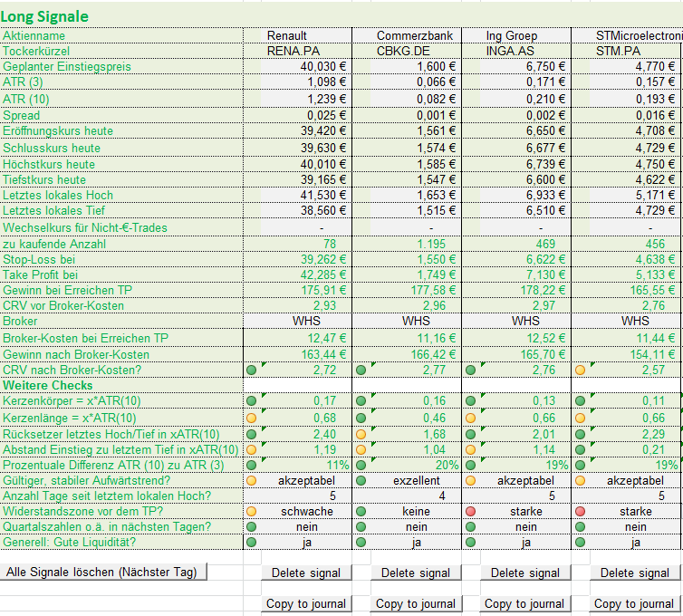Click green Abstand Einstieg indicator for STMicroelectronics
Viewport: 683px width, 616px height.
pos(581,449)
